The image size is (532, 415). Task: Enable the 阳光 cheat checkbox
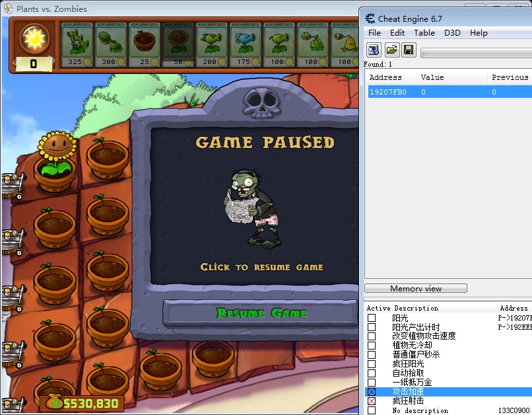tap(372, 318)
